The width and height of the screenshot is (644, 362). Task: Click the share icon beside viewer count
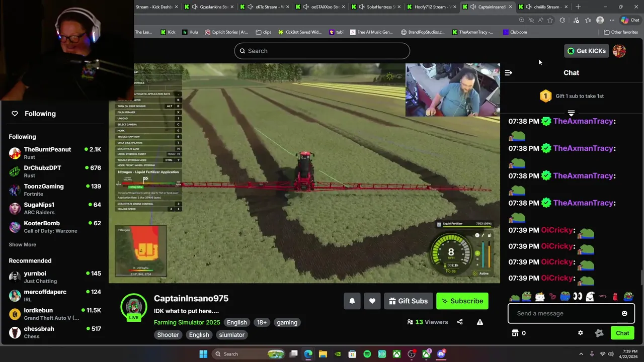click(x=460, y=322)
